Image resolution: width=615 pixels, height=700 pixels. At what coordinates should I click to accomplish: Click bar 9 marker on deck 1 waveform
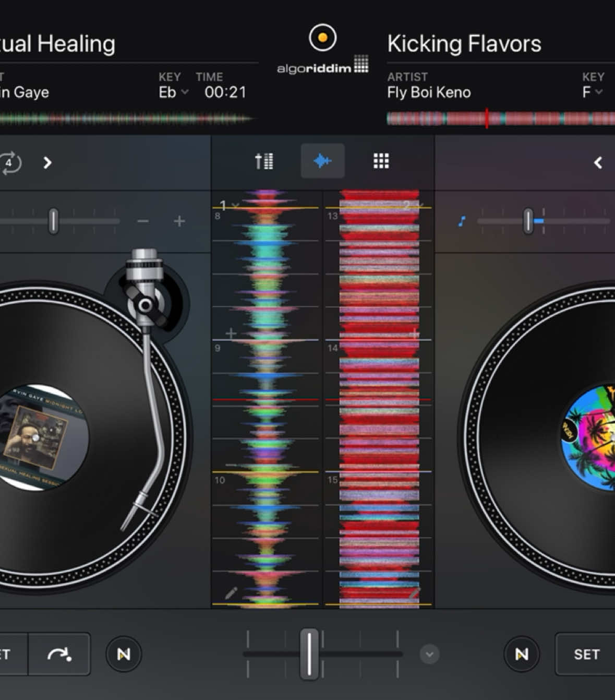coord(218,348)
